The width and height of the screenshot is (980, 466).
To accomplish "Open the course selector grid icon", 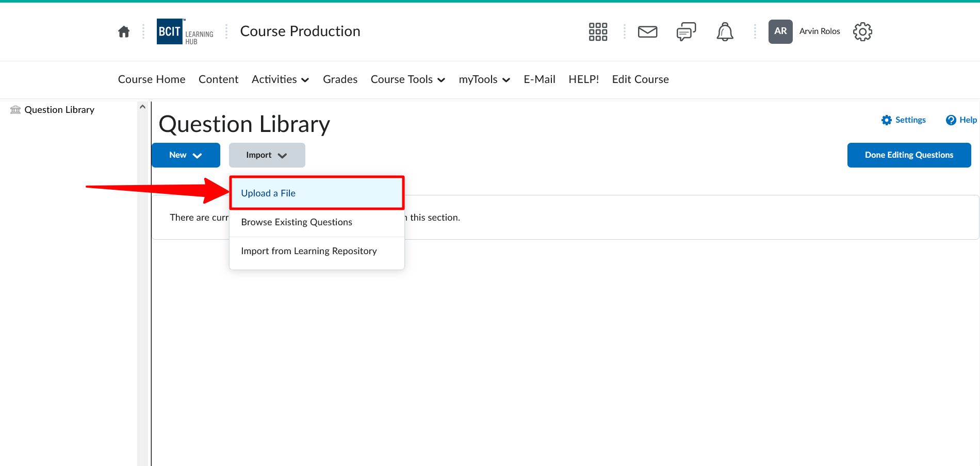I will point(598,32).
